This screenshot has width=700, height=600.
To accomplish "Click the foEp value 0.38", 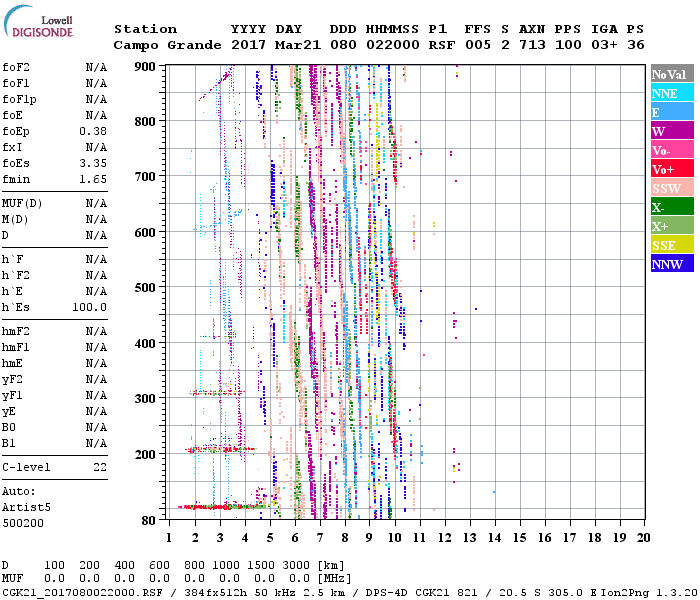I will pyautogui.click(x=93, y=131).
